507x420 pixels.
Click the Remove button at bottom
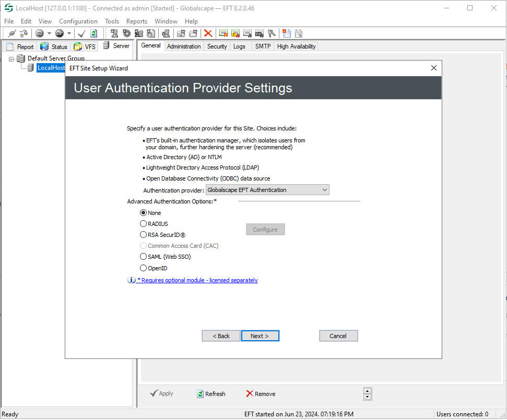(x=261, y=394)
